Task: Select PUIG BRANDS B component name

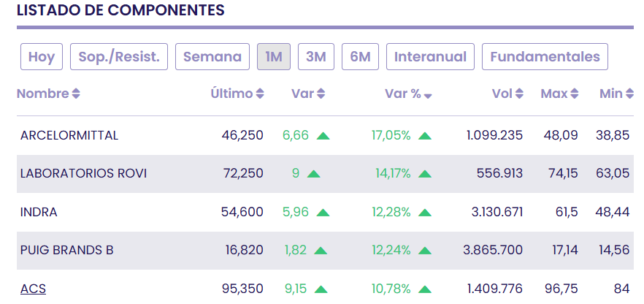Action: tap(66, 251)
